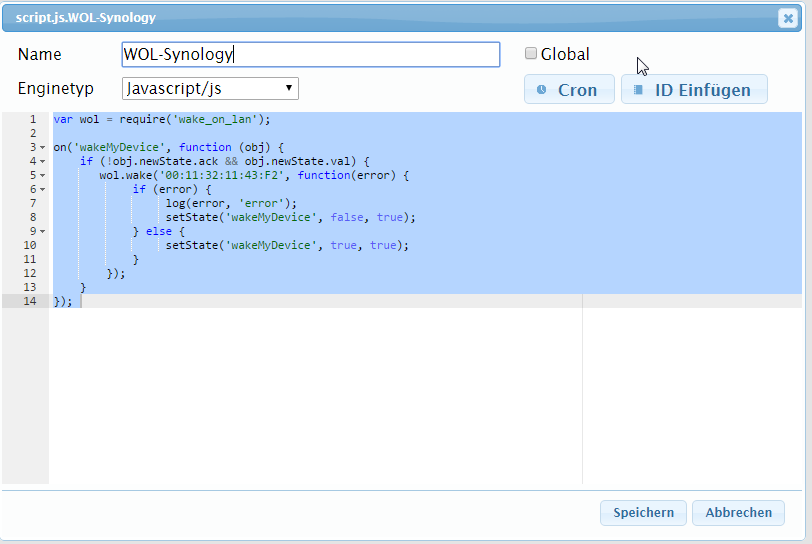This screenshot has height=544, width=812.
Task: Open the Cron editor button
Action: pos(569,90)
